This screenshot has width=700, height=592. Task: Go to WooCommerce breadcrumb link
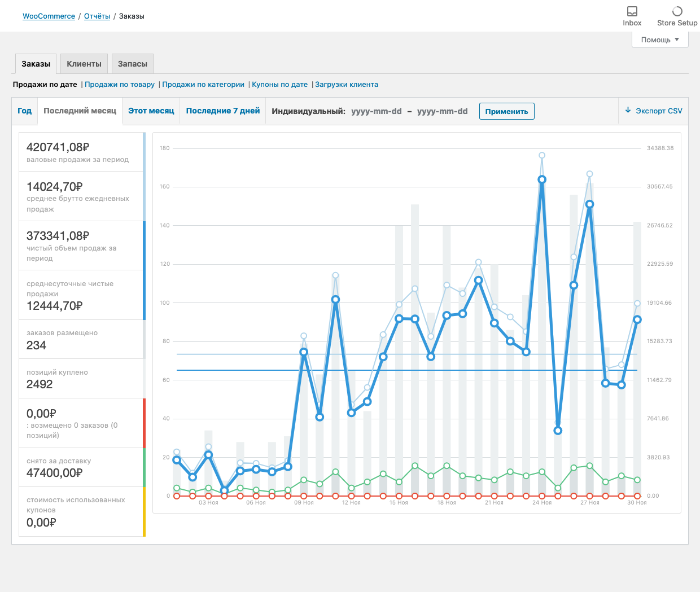49,16
